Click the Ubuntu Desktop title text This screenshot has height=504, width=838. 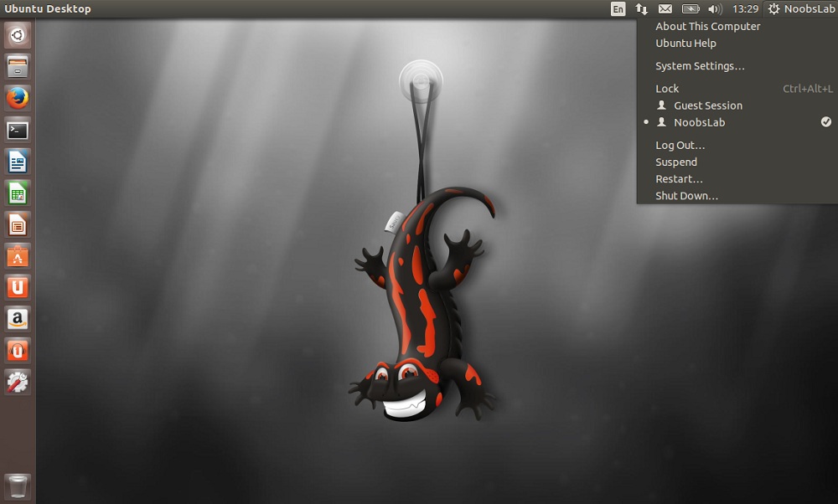(48, 8)
